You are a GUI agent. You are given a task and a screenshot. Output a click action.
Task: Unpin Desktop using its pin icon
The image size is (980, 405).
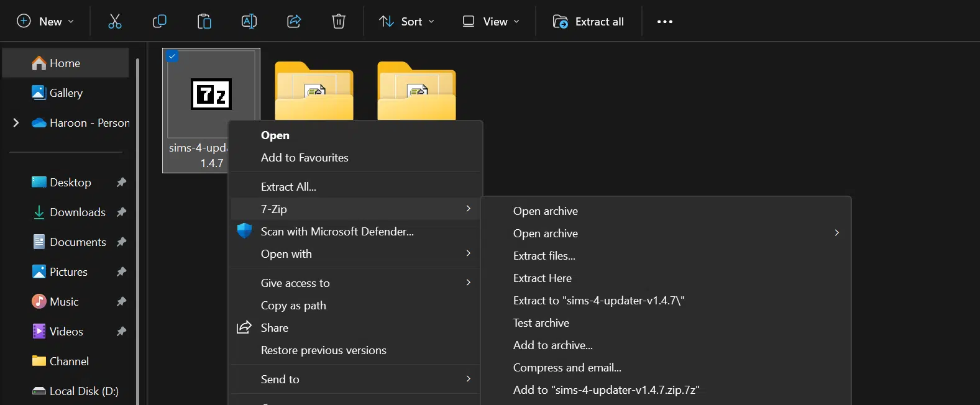click(x=122, y=183)
